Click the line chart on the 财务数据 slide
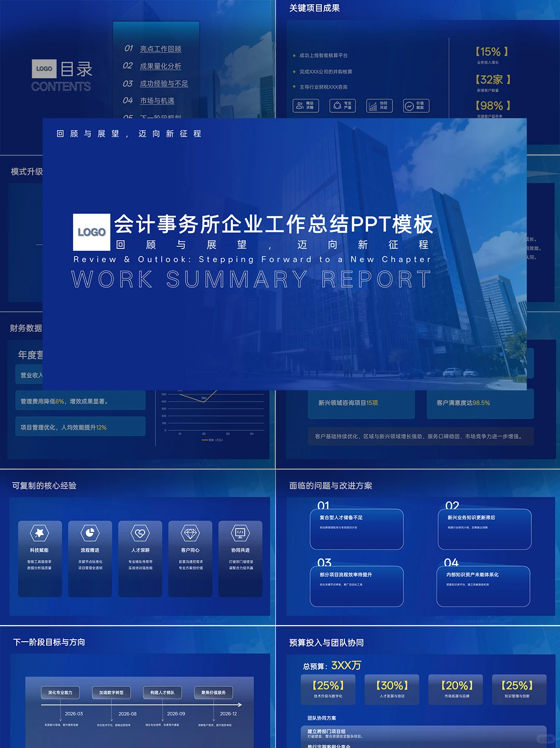 tap(213, 415)
